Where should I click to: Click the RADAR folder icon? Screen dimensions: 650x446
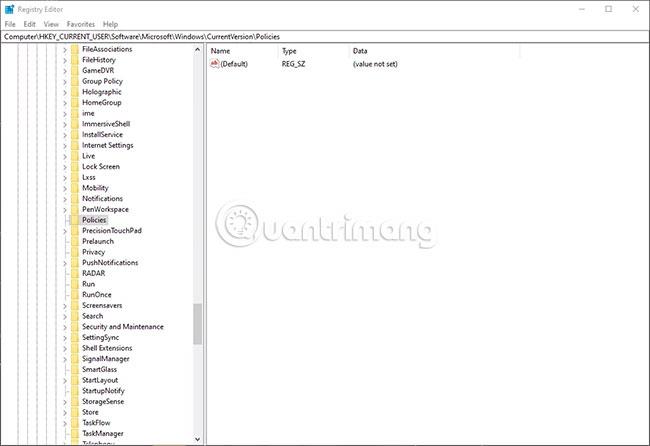75,274
